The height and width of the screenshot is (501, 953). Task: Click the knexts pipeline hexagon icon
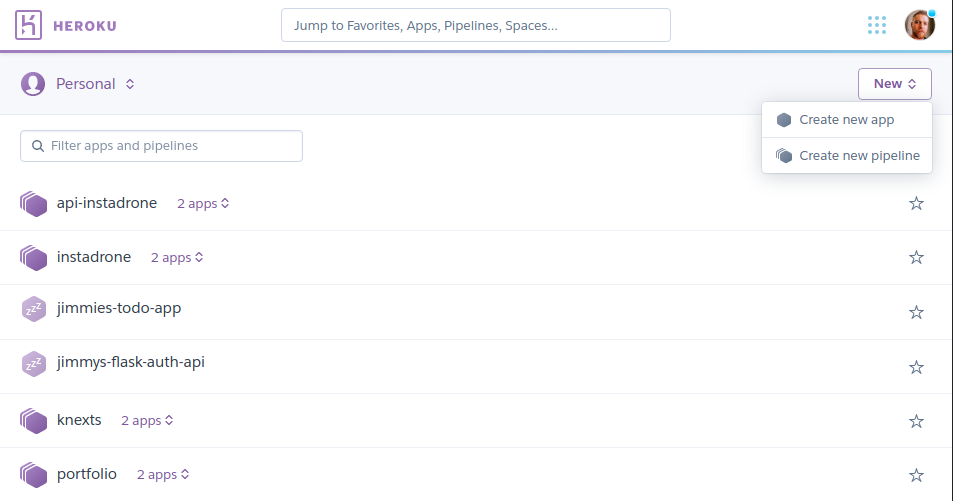[x=34, y=421]
